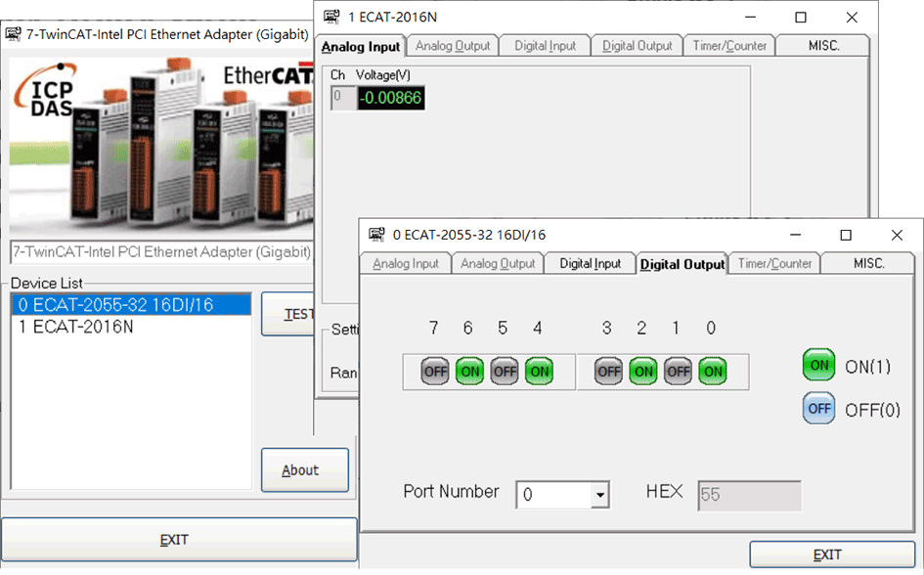Open Timer/Counter tab in ECAT-2055-32 window
The width and height of the screenshot is (924, 575).
(774, 263)
